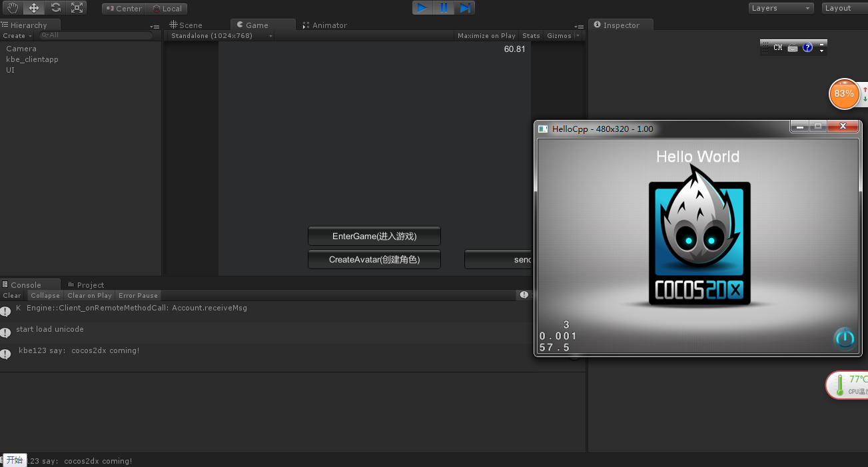Select the Scale tool in Unity toolbar

(x=77, y=8)
